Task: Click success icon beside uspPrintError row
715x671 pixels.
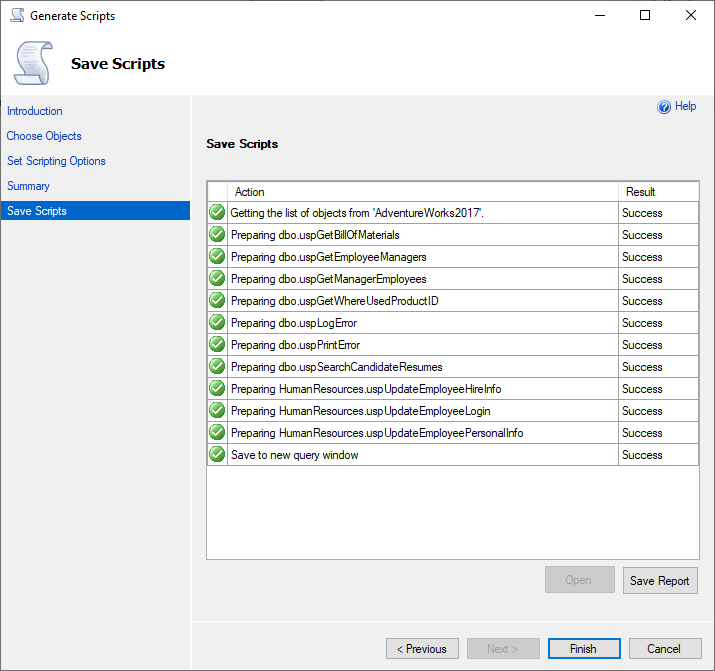Action: tap(217, 345)
